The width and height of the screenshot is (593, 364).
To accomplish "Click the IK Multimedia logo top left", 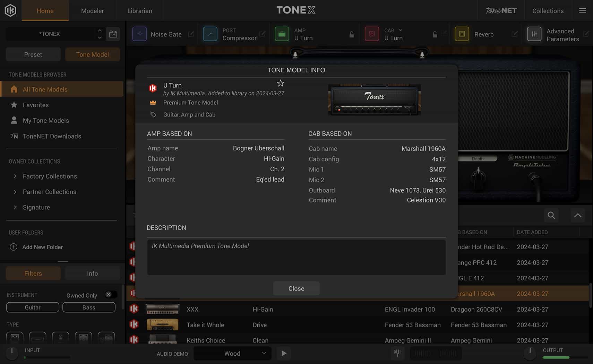I will (10, 10).
